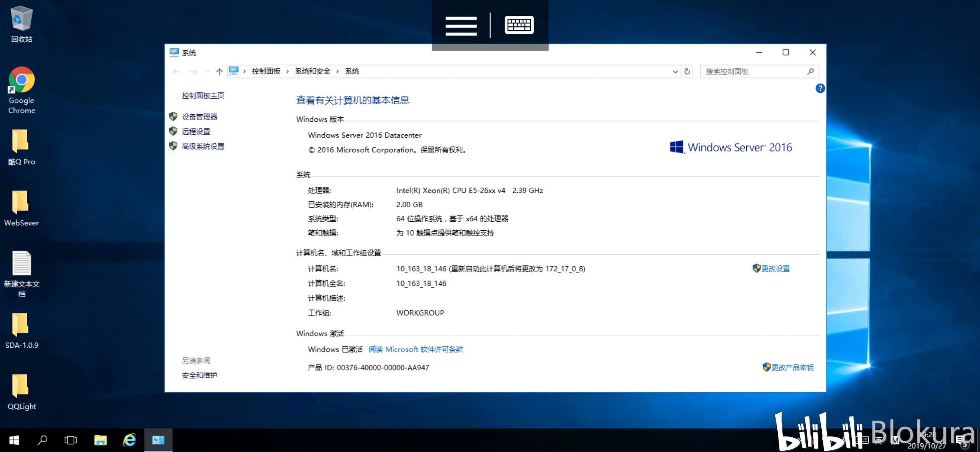Open 设备管理器 from sidebar

(x=199, y=116)
